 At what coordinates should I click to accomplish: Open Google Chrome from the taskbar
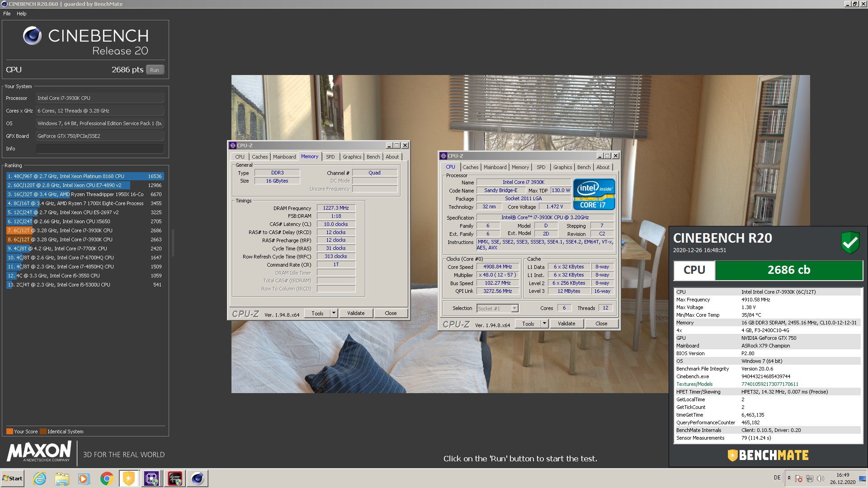(x=107, y=479)
